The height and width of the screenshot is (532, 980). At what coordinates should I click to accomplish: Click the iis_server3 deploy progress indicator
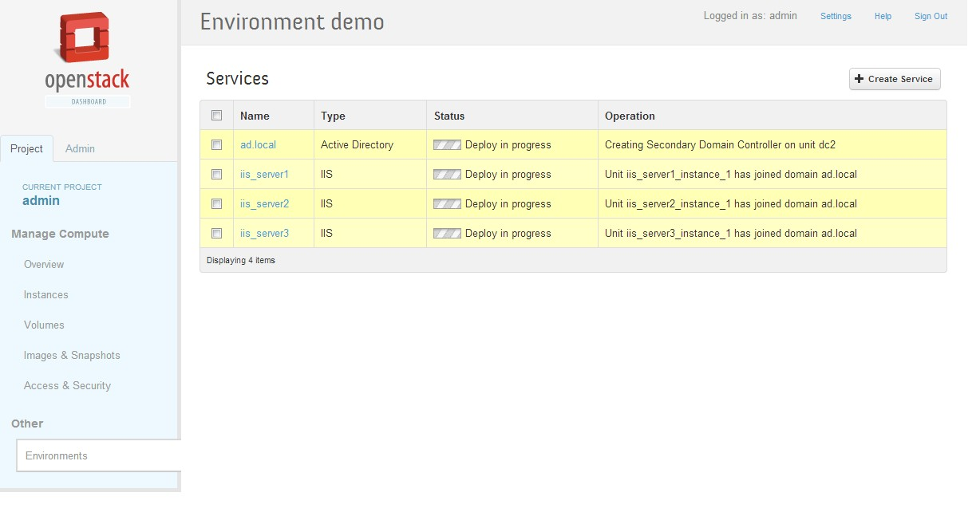coord(447,234)
